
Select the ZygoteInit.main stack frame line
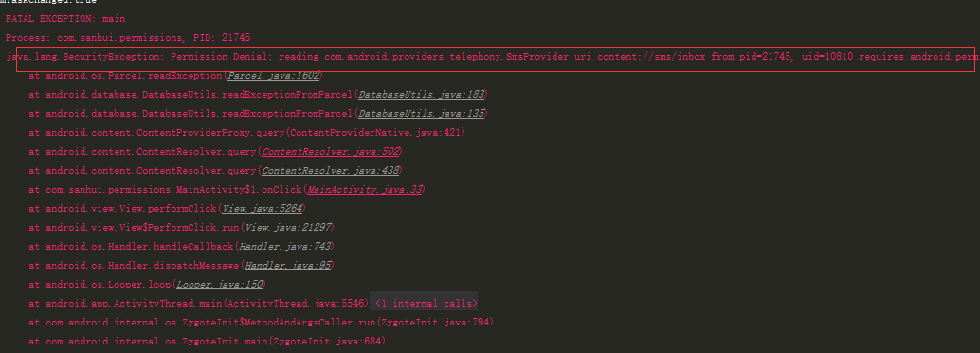[207, 342]
